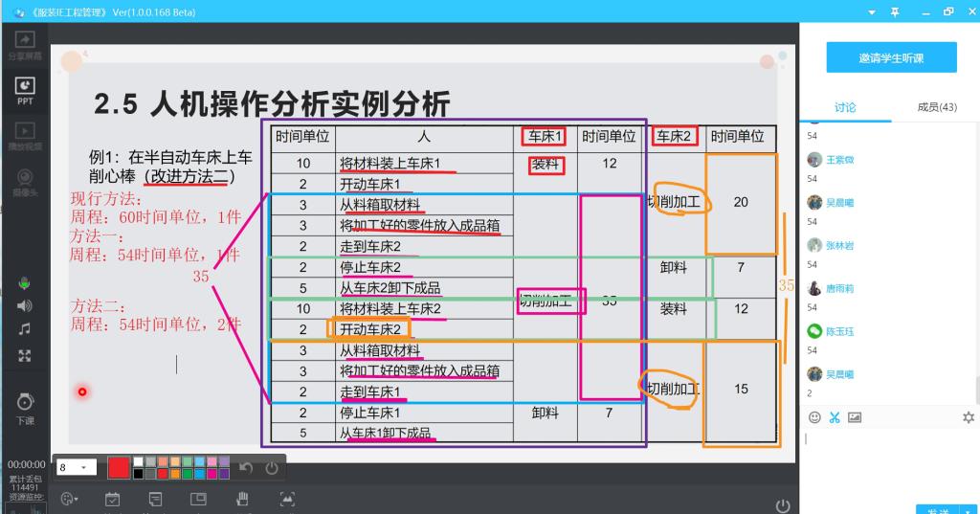The width and height of the screenshot is (980, 514).
Task: Switch to the 讨论 tab
Action: [845, 107]
